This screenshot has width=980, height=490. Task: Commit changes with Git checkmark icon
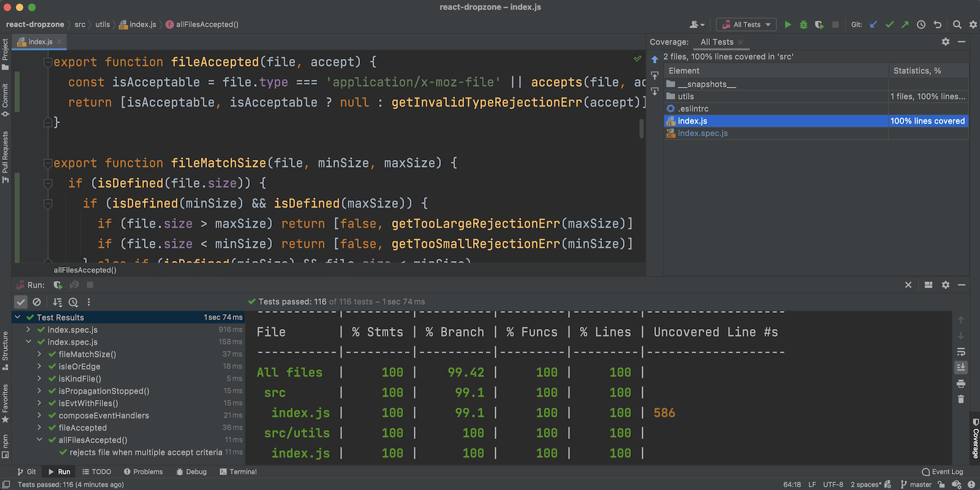coord(889,24)
